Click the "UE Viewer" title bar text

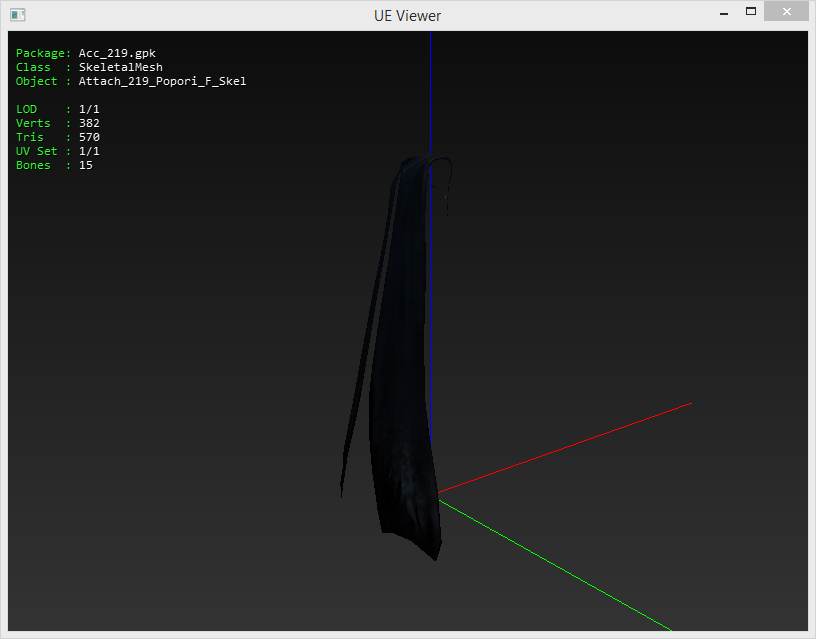point(407,15)
